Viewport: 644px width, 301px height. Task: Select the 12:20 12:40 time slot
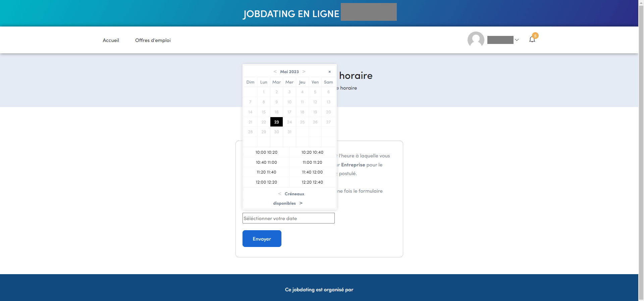coord(312,182)
